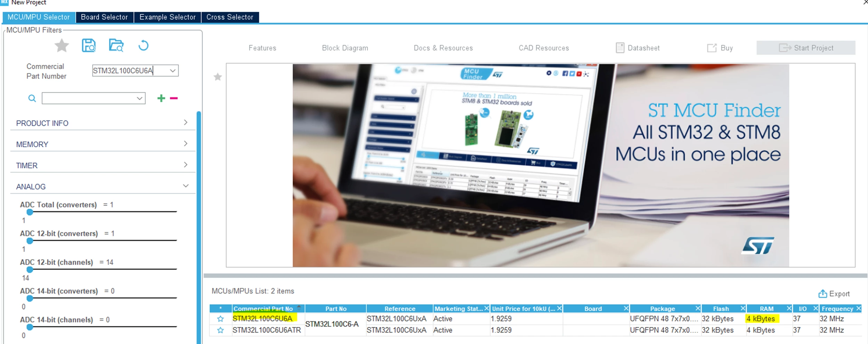This screenshot has height=344, width=868.
Task: Click the star column header in the list
Action: (220, 309)
